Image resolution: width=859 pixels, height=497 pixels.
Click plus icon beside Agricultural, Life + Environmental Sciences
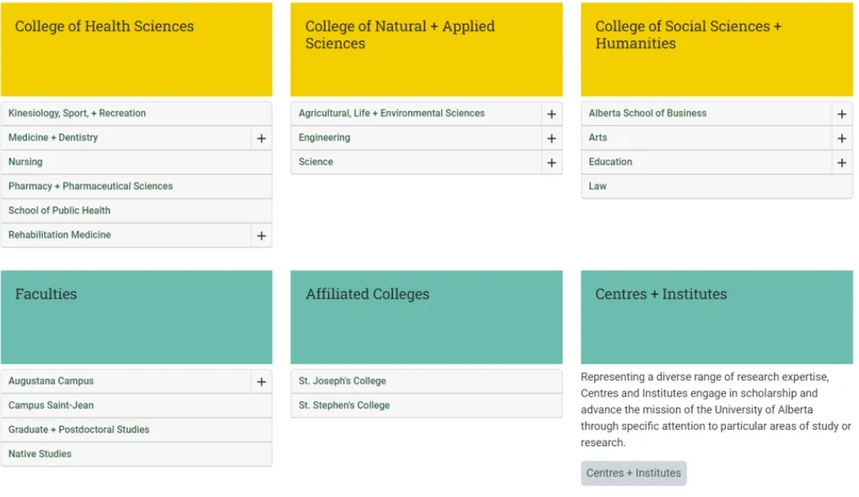pyautogui.click(x=551, y=114)
